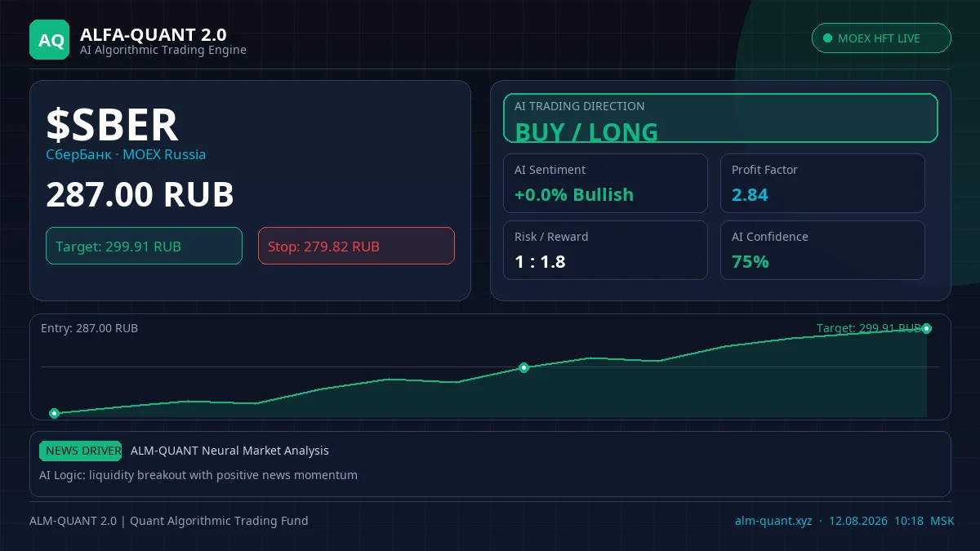Click the BUY / LONG direction panel
Image resolution: width=980 pixels, height=551 pixels.
[720, 118]
